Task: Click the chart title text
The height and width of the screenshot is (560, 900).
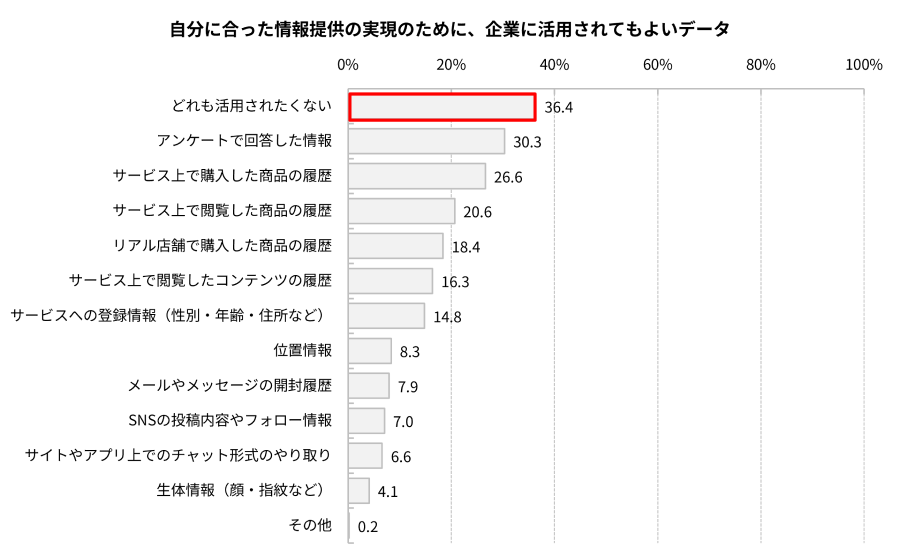Action: pos(449,29)
